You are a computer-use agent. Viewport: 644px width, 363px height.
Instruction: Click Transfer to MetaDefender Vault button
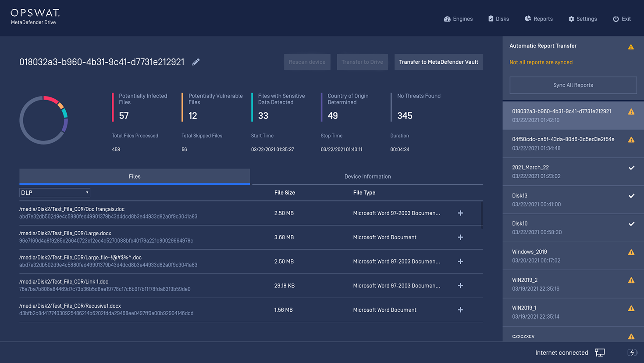tap(438, 62)
